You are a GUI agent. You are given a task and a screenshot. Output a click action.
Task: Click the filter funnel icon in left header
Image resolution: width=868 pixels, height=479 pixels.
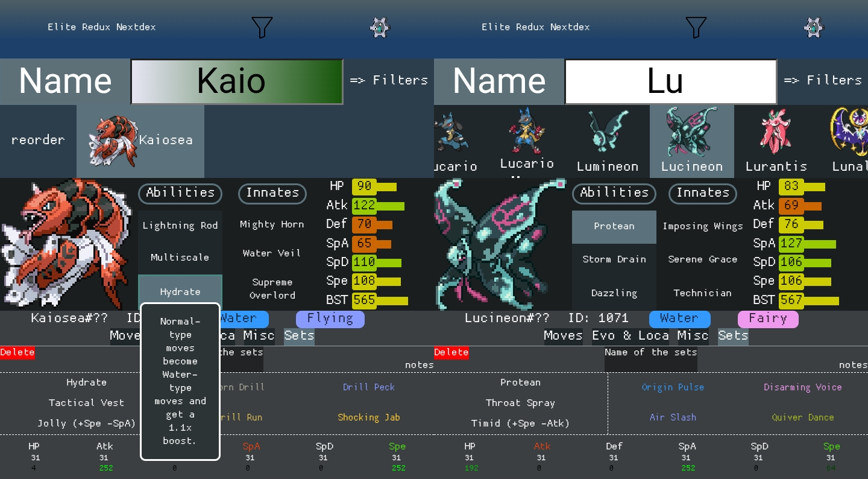pos(262,27)
